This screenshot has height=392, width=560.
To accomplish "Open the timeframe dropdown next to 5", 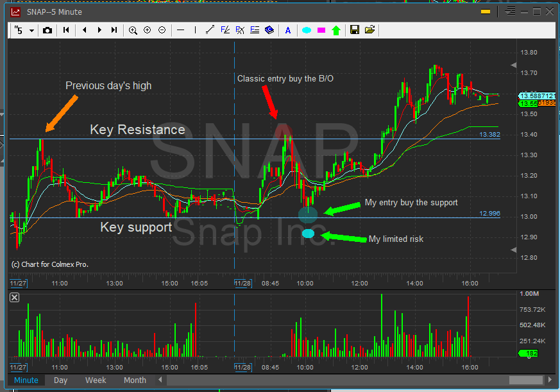I will (x=31, y=30).
